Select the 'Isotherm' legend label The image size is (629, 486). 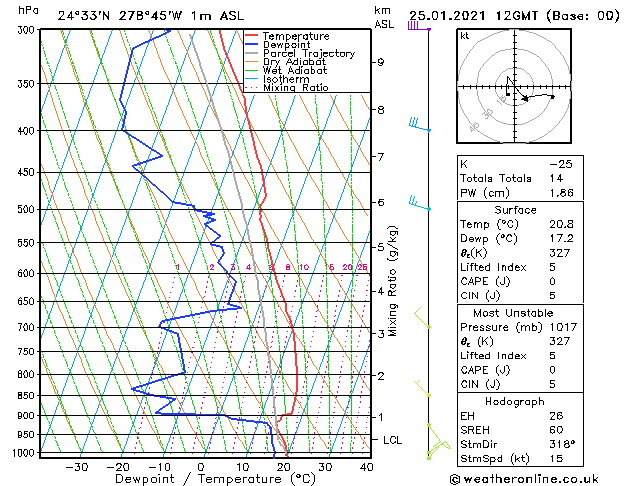click(286, 79)
